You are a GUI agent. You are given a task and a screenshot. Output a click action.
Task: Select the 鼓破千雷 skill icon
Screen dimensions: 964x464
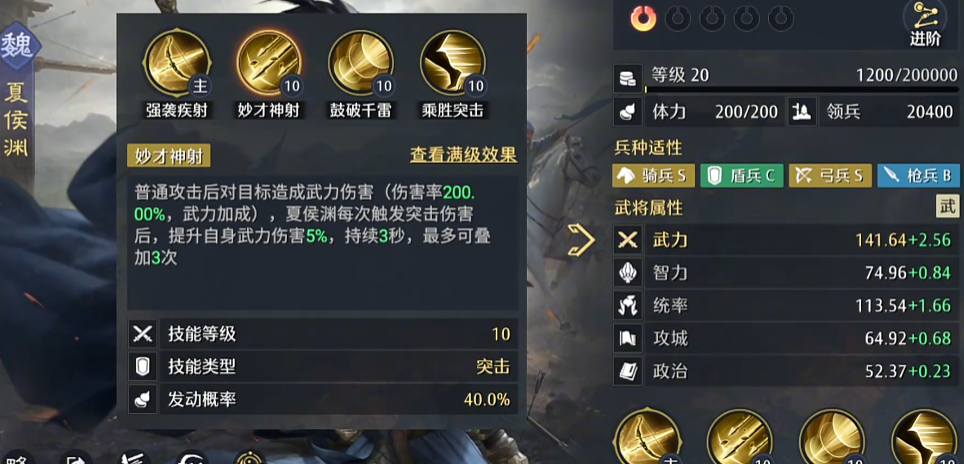[361, 63]
